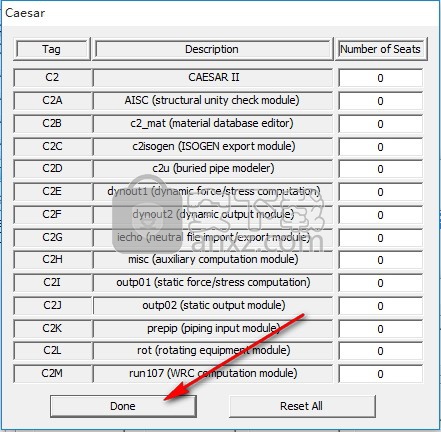Click the Reset All button
The image size is (441, 432).
click(302, 406)
